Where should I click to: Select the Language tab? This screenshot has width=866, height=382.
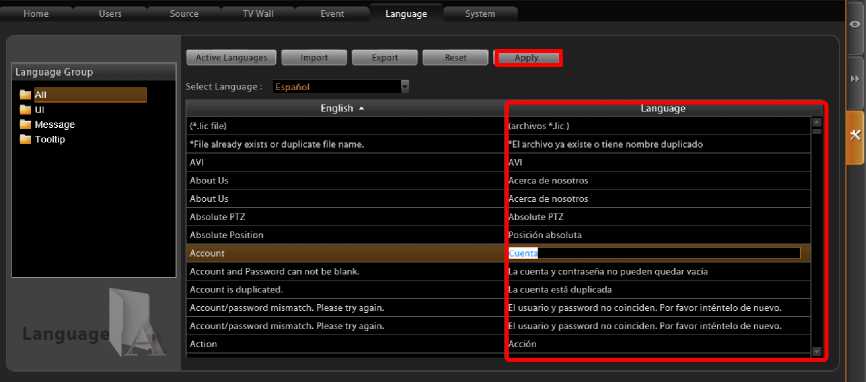point(406,14)
